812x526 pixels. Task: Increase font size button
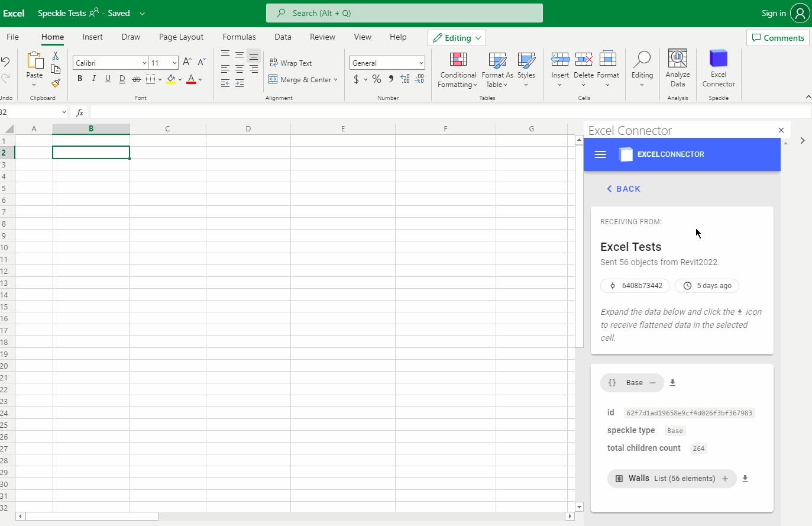(187, 62)
